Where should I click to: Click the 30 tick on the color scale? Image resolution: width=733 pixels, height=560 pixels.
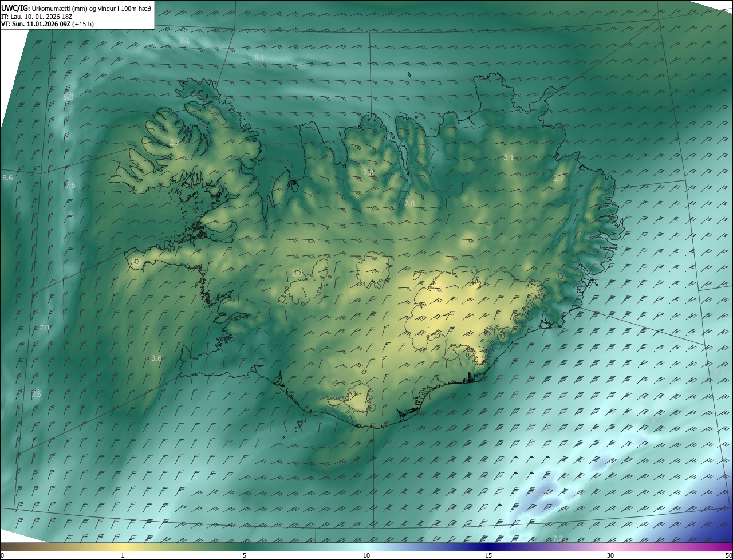coord(610,555)
